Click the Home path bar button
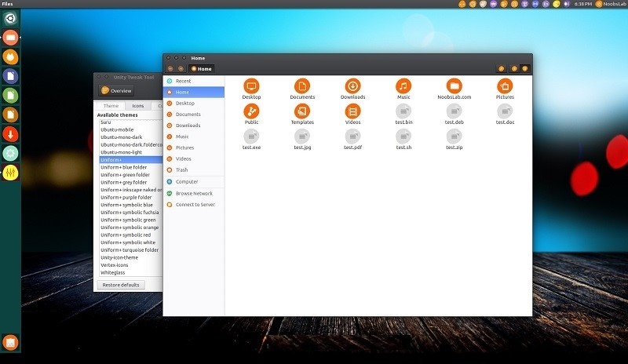This screenshot has width=628, height=364. tap(202, 69)
